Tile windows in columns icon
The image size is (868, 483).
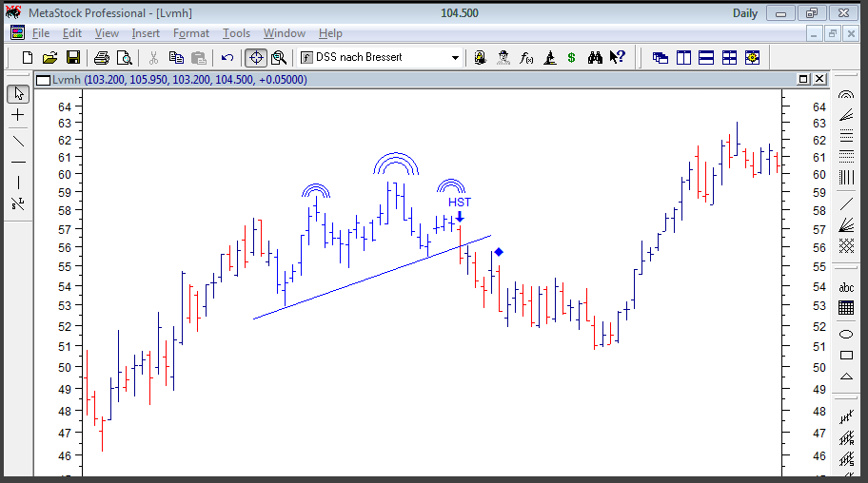683,58
